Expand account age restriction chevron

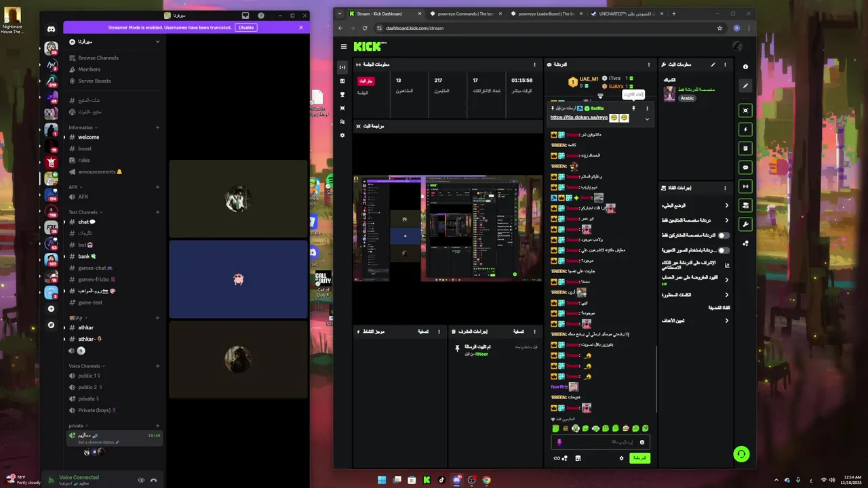point(727,279)
